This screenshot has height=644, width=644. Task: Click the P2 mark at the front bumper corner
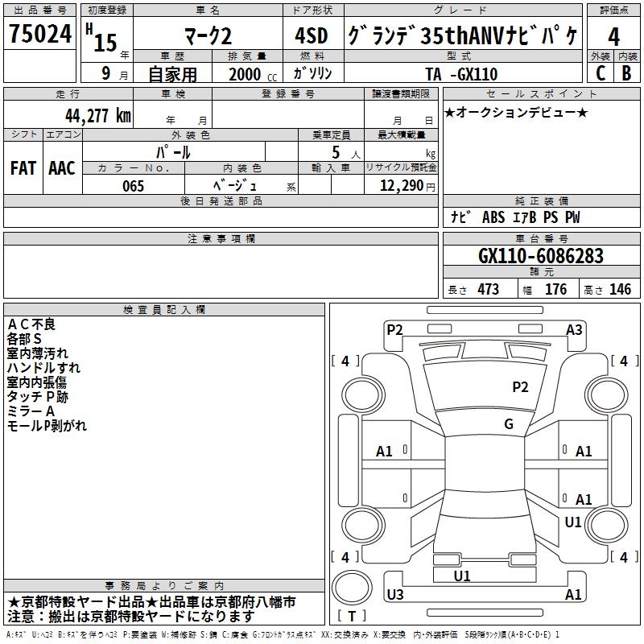(x=394, y=330)
